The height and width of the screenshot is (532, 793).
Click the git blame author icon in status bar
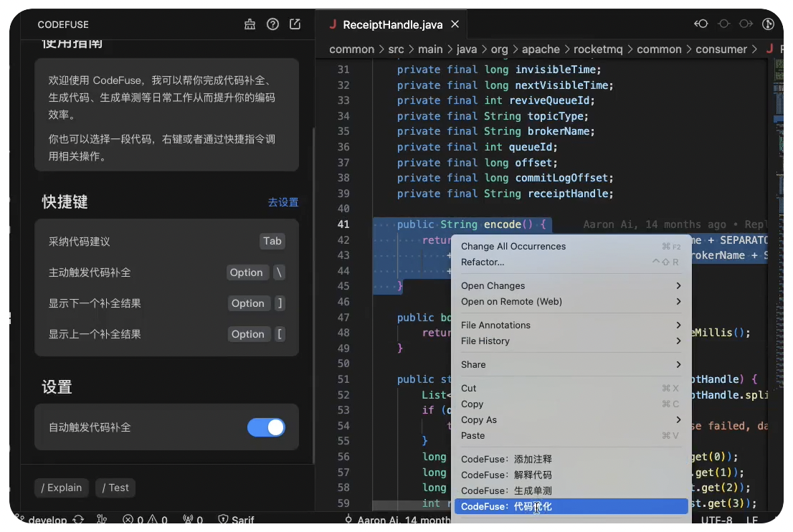(x=348, y=519)
